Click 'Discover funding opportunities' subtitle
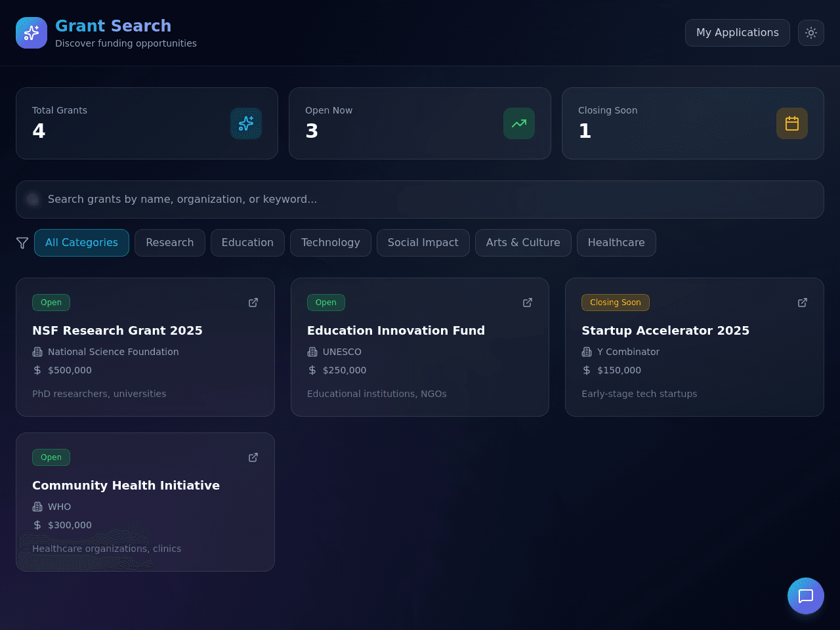The image size is (840, 630). pyautogui.click(x=126, y=43)
